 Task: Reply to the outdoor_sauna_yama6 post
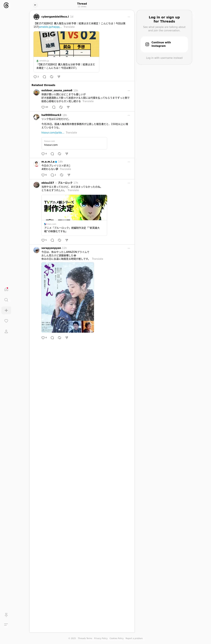click(54, 107)
